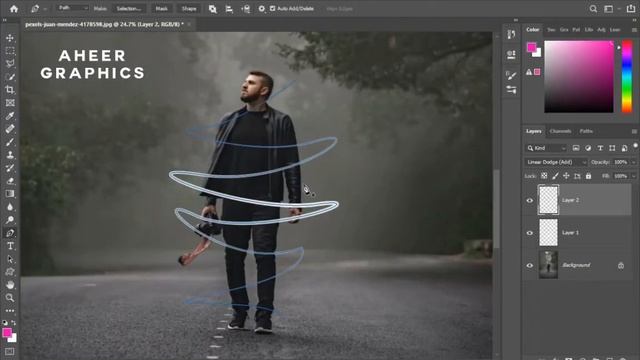Screen dimensions: 640x360
Task: Switch to the Gradients tab
Action: (564, 30)
